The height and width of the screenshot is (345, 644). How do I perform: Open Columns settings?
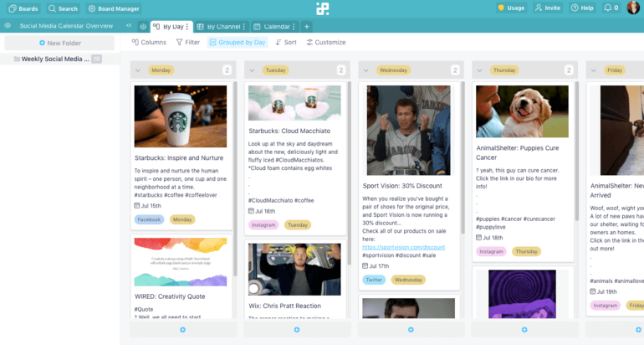click(x=149, y=43)
